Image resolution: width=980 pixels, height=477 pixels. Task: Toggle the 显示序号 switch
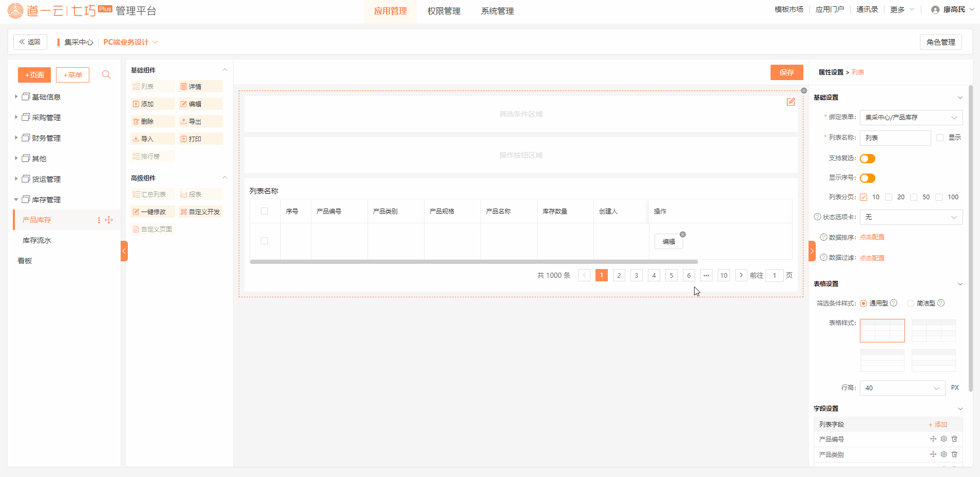click(867, 178)
